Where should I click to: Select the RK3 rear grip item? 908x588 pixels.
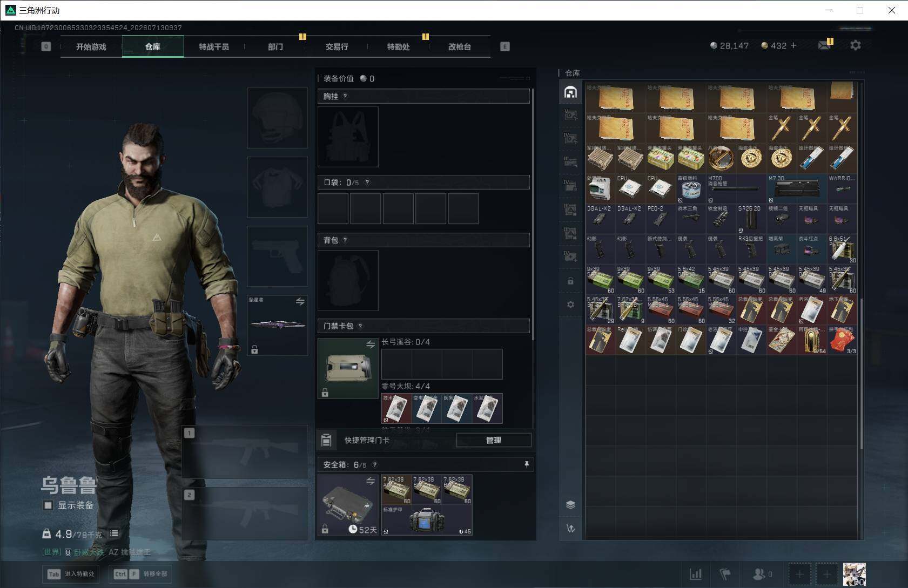(x=751, y=248)
